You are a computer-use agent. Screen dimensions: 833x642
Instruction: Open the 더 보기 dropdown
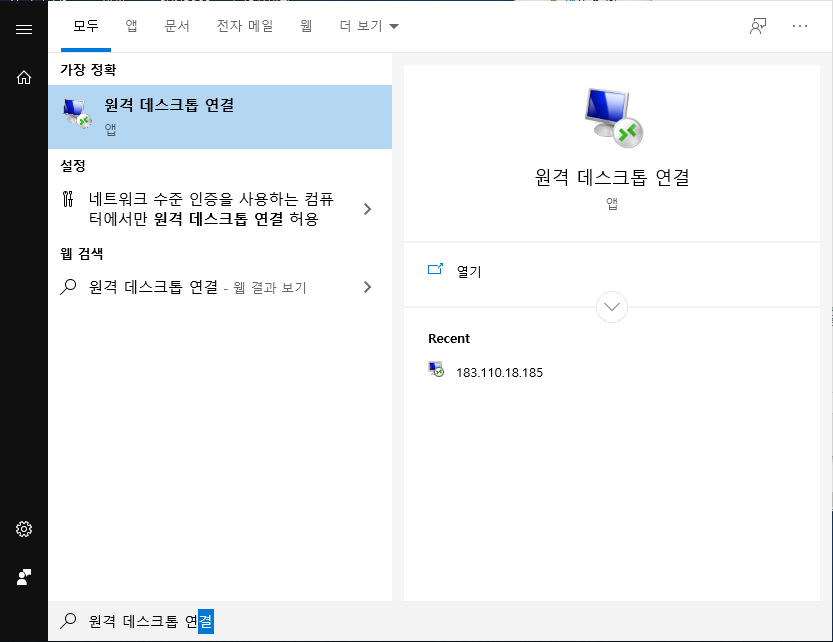click(369, 26)
